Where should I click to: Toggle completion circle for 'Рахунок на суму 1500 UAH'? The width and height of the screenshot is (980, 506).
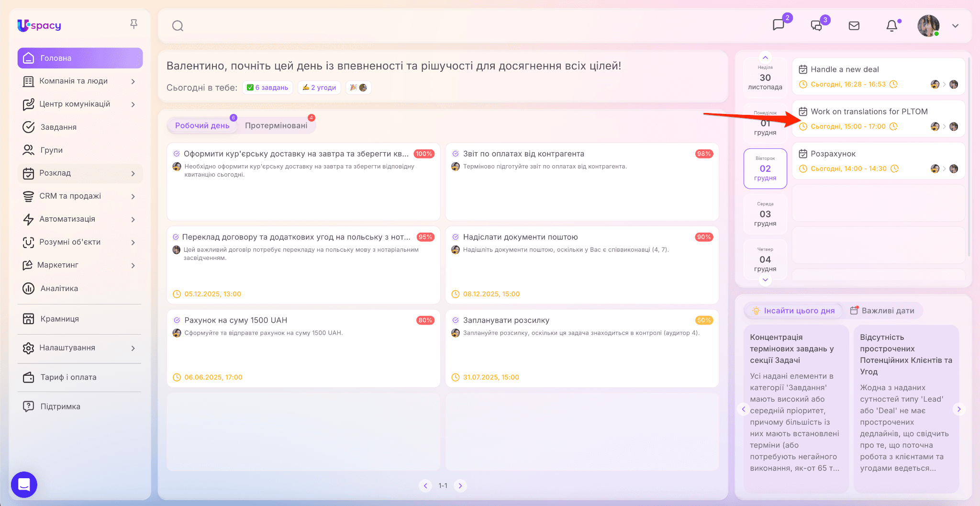[x=177, y=320]
